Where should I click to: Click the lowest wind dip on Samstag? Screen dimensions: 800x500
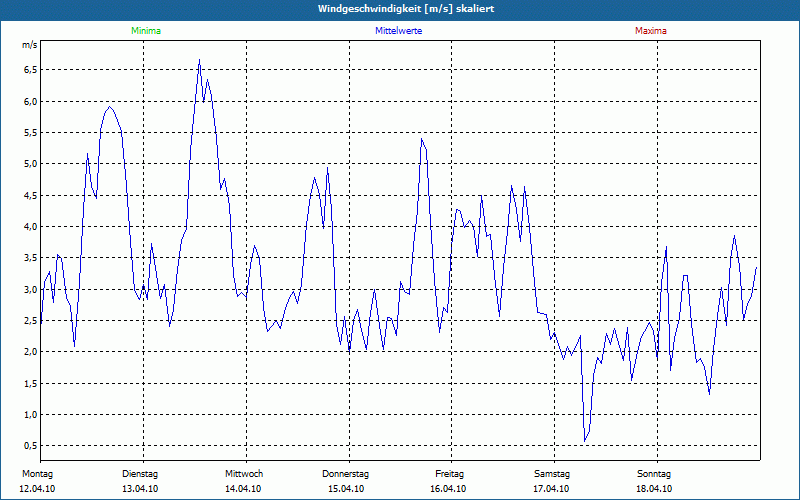pyautogui.click(x=585, y=441)
